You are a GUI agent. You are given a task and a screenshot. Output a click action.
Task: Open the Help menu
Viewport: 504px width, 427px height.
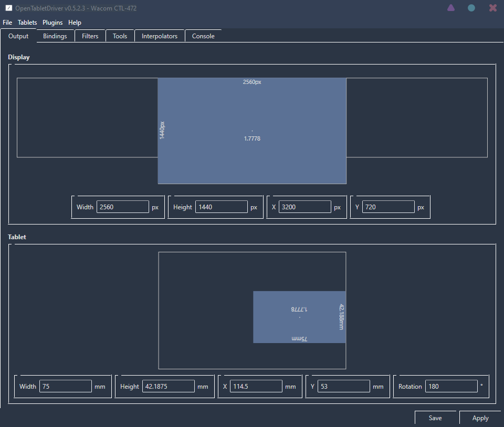click(x=75, y=23)
